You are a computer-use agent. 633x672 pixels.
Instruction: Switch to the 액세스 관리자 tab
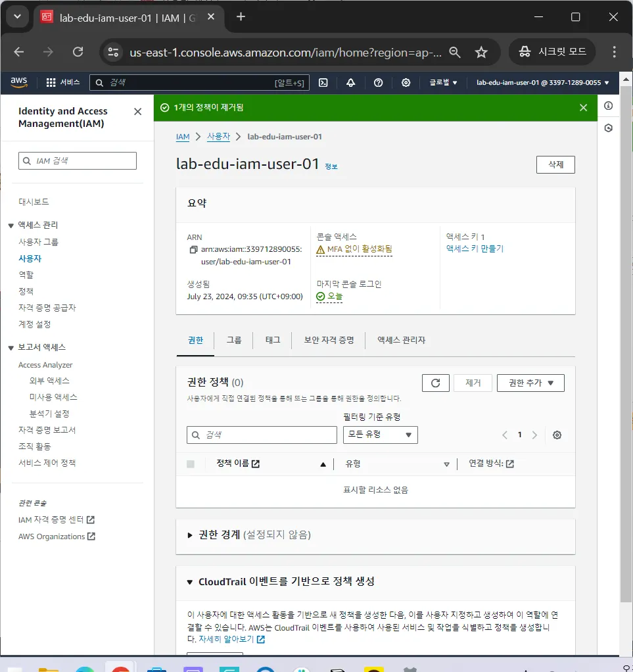coord(401,341)
